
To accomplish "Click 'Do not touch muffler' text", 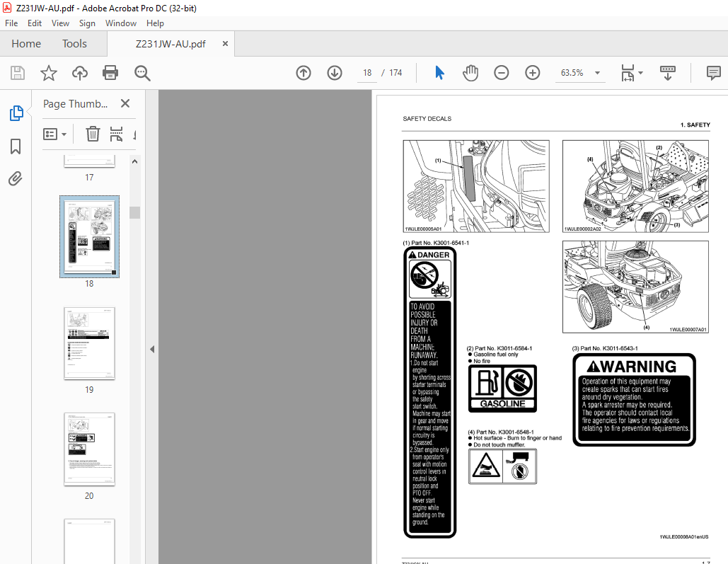I will [x=499, y=444].
